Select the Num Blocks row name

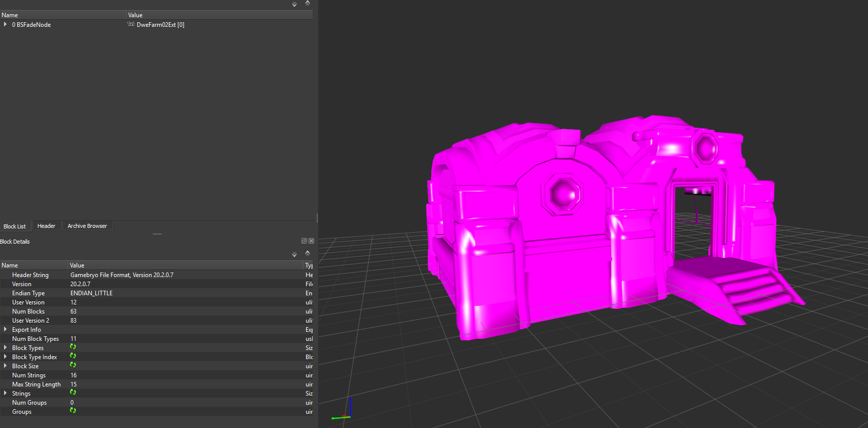(28, 312)
